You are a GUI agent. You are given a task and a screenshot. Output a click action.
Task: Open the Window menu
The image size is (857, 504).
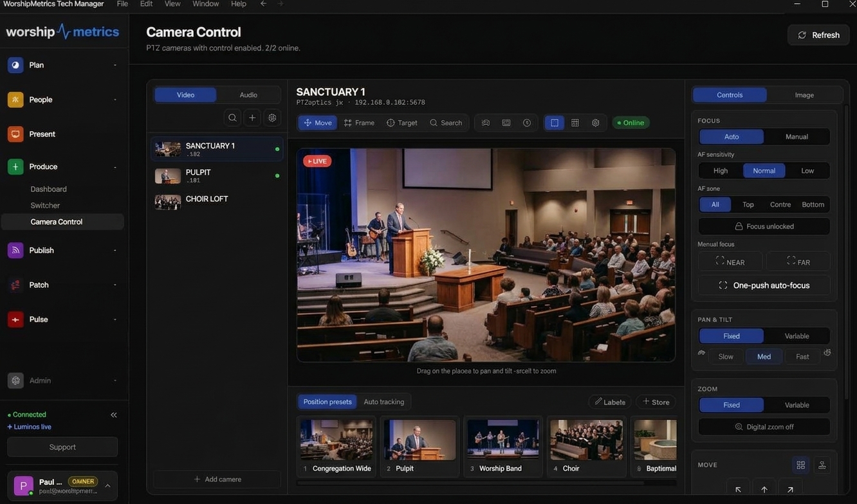click(206, 4)
